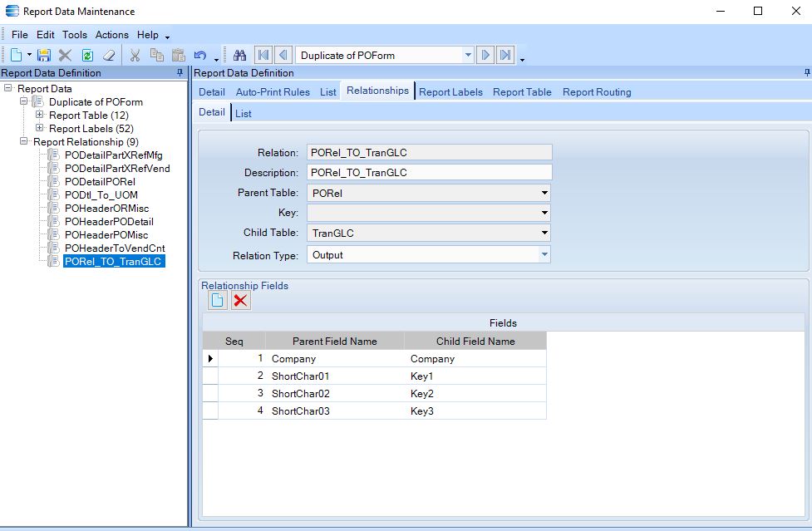Open the Help menu
Screen dimensions: 812x531
pos(148,35)
